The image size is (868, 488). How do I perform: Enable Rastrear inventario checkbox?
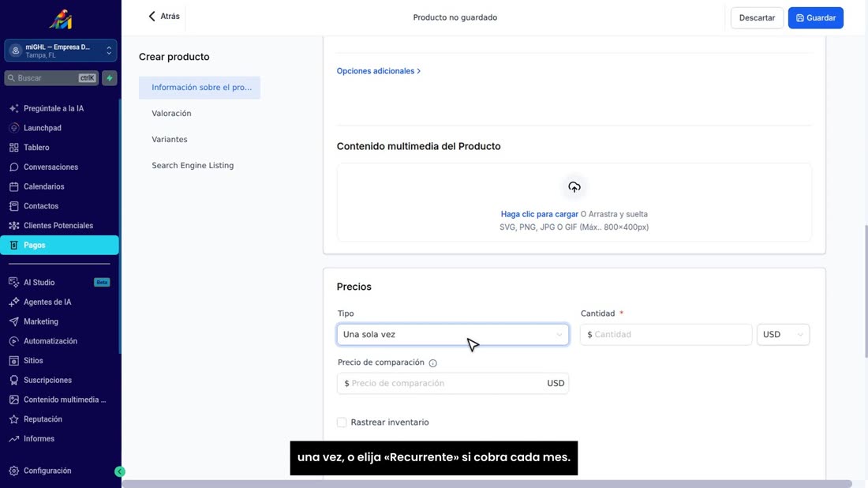coord(342,422)
